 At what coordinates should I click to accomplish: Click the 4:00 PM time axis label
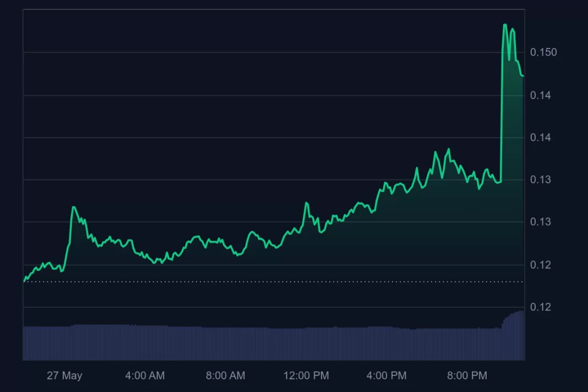[x=386, y=376]
